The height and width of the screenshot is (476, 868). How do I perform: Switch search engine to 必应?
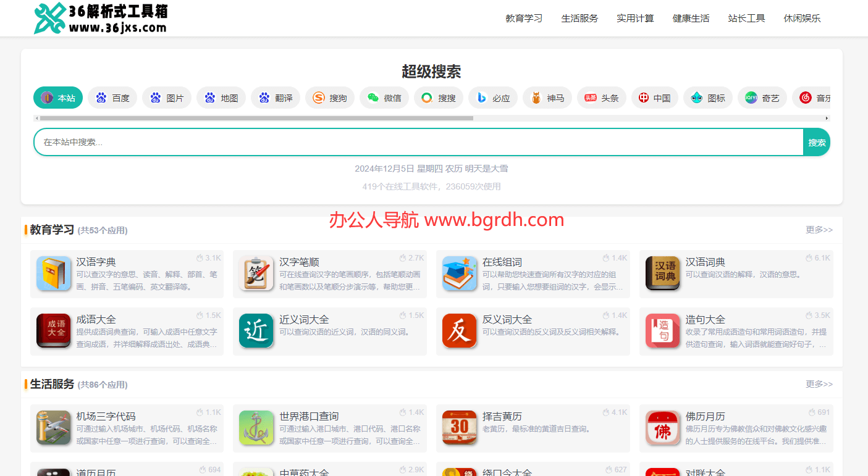493,98
